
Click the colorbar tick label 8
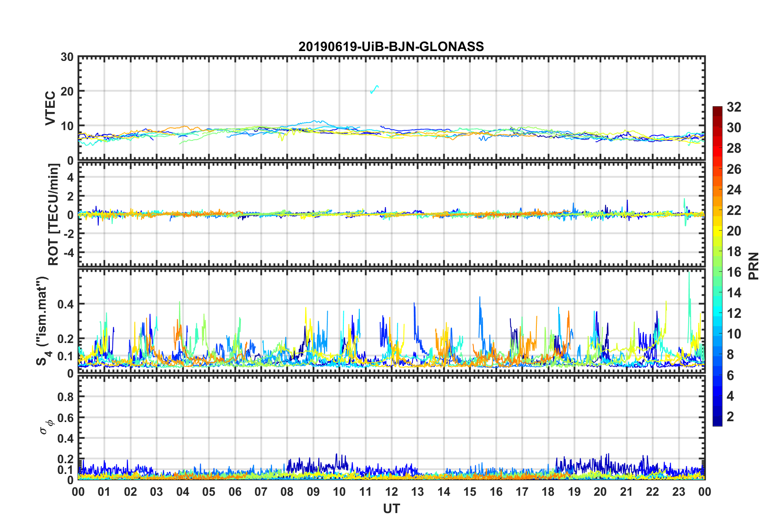tap(730, 355)
